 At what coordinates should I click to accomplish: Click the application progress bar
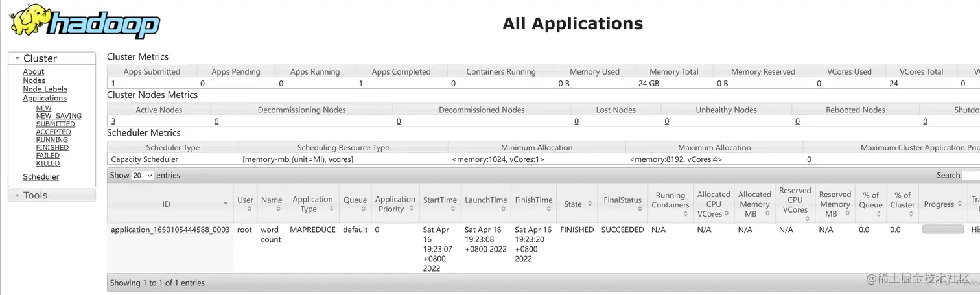coord(943,230)
